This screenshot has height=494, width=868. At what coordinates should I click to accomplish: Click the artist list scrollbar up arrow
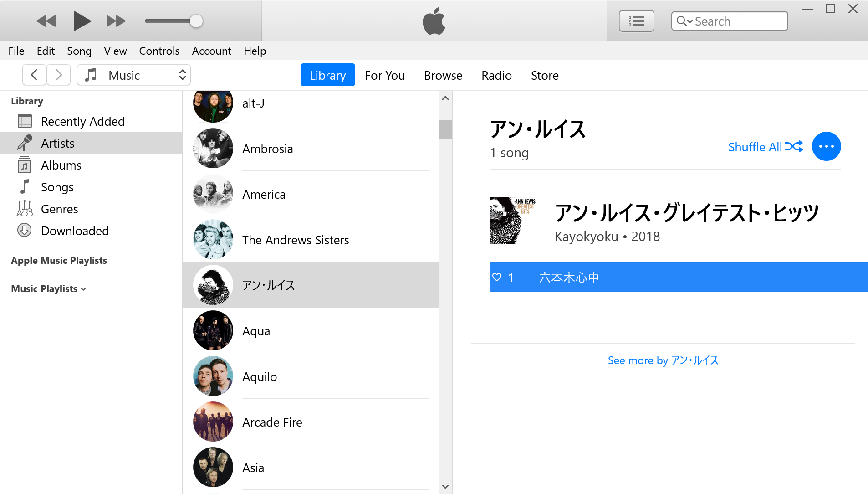point(445,98)
